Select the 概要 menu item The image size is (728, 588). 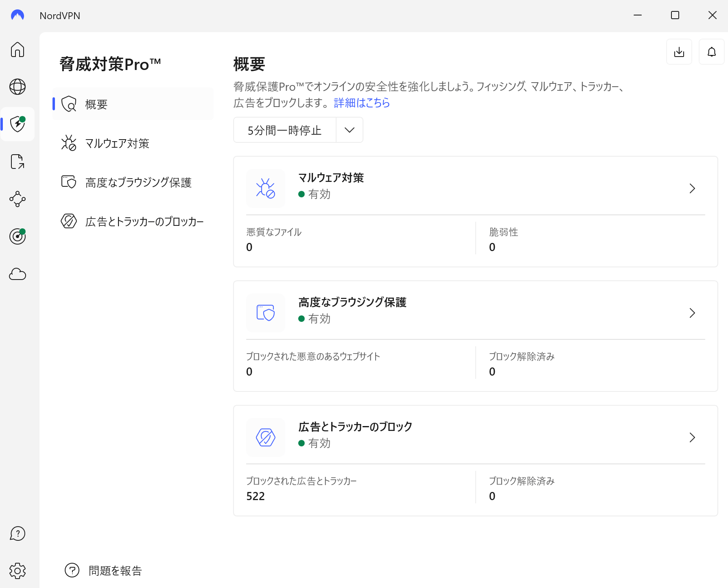coord(133,104)
